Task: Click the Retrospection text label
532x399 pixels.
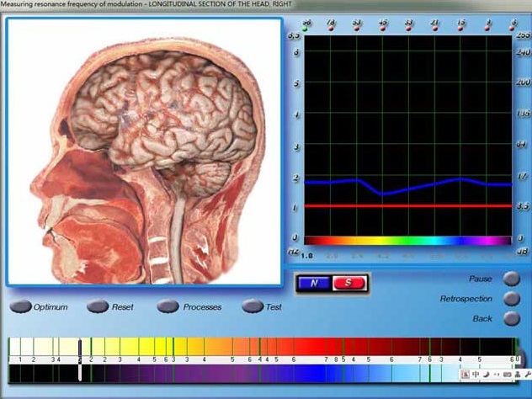Action: click(x=465, y=299)
